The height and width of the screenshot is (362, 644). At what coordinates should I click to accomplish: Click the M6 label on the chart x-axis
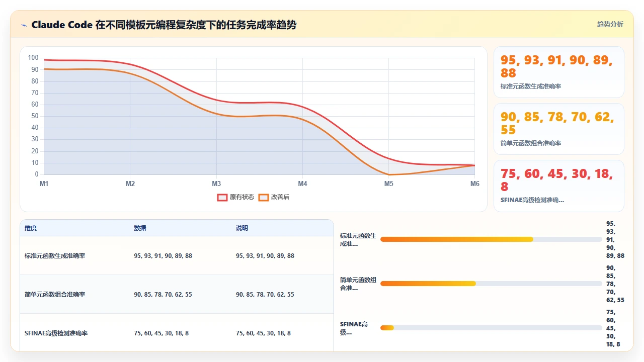click(475, 184)
